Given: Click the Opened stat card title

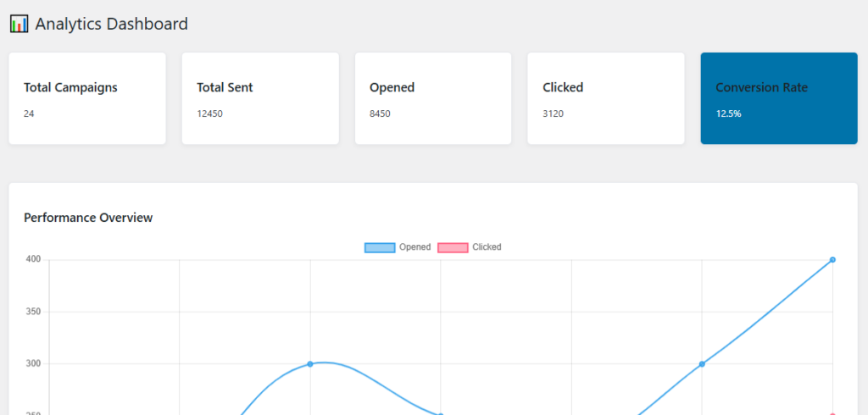Looking at the screenshot, I should coord(392,87).
